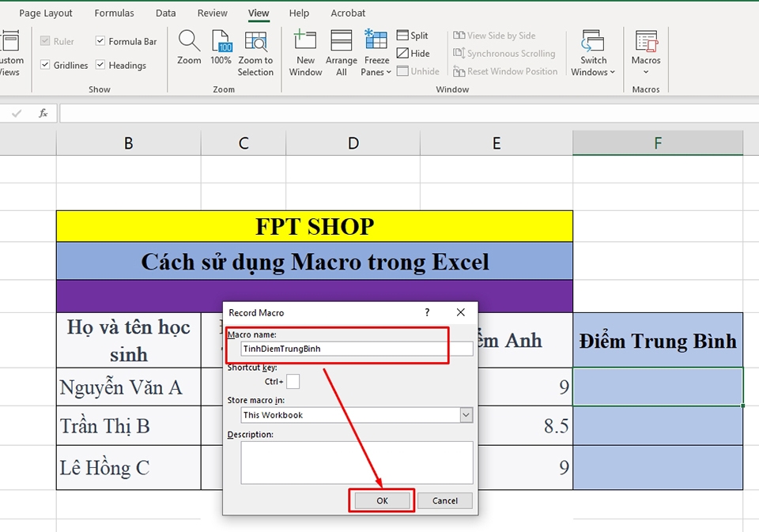Click Synchronous Scrolling option
This screenshot has width=759, height=532.
[504, 53]
